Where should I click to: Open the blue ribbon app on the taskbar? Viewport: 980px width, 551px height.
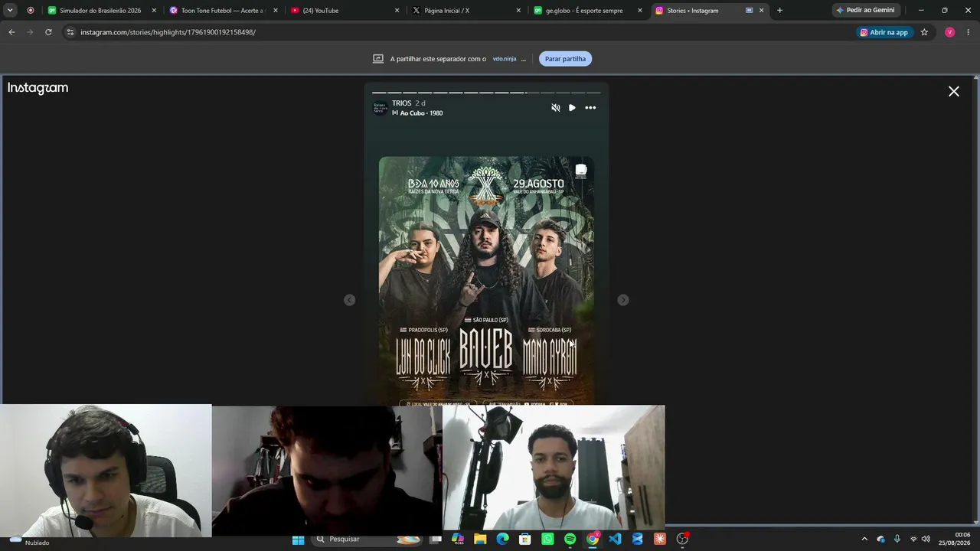(x=637, y=540)
